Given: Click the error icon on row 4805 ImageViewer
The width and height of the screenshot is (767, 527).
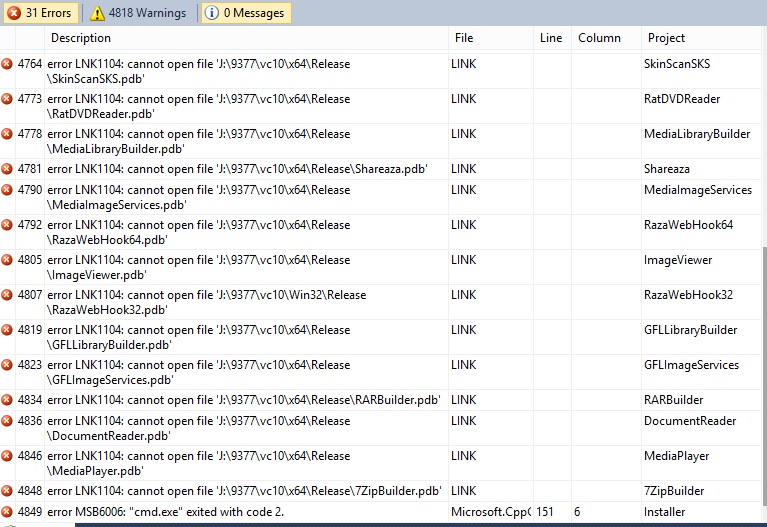Looking at the screenshot, I should click(7, 260).
